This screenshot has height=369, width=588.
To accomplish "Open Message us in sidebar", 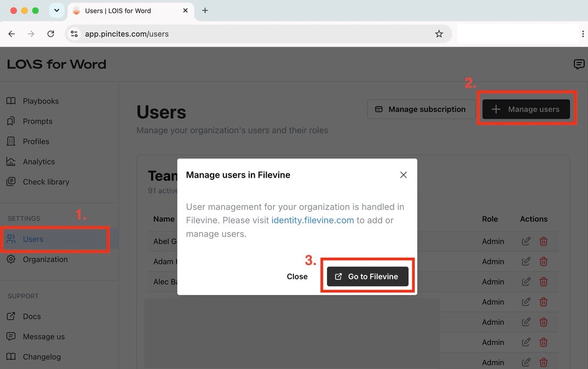I will [x=44, y=337].
